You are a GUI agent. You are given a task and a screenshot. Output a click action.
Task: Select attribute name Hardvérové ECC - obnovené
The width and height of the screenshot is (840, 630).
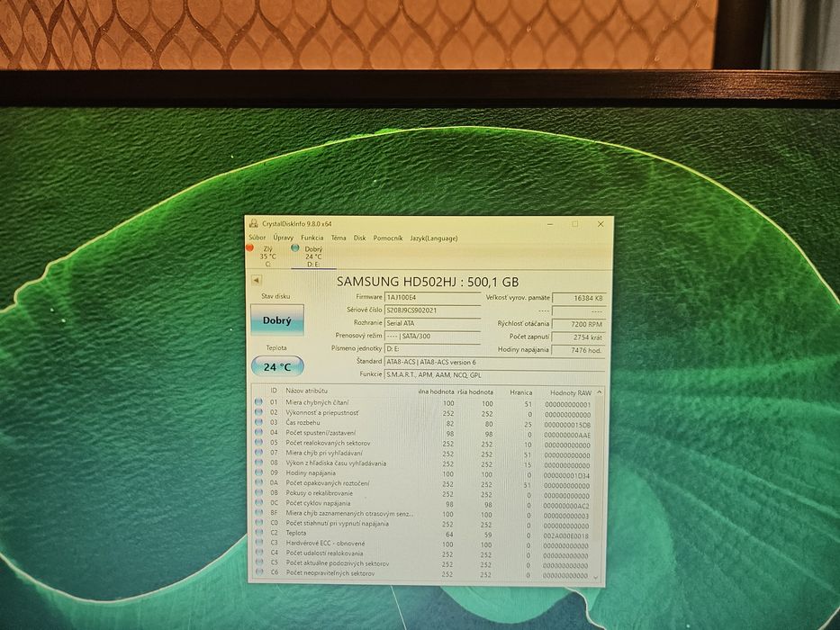[x=325, y=544]
